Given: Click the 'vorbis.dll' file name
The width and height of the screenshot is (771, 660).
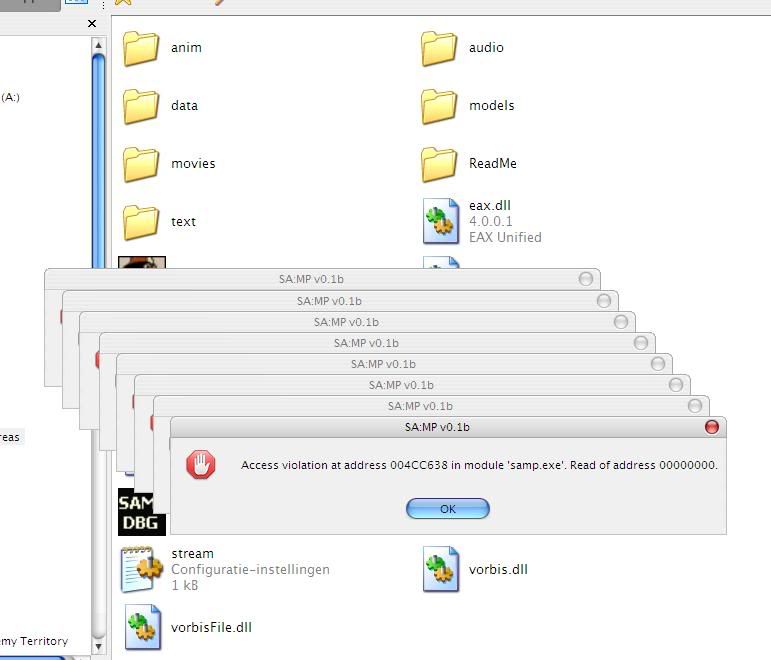Looking at the screenshot, I should pos(498,570).
